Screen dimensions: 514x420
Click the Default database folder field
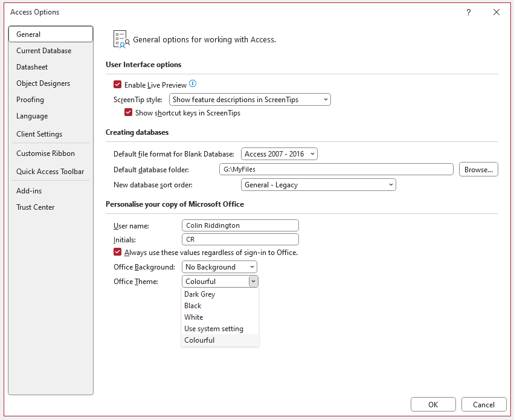pyautogui.click(x=336, y=170)
